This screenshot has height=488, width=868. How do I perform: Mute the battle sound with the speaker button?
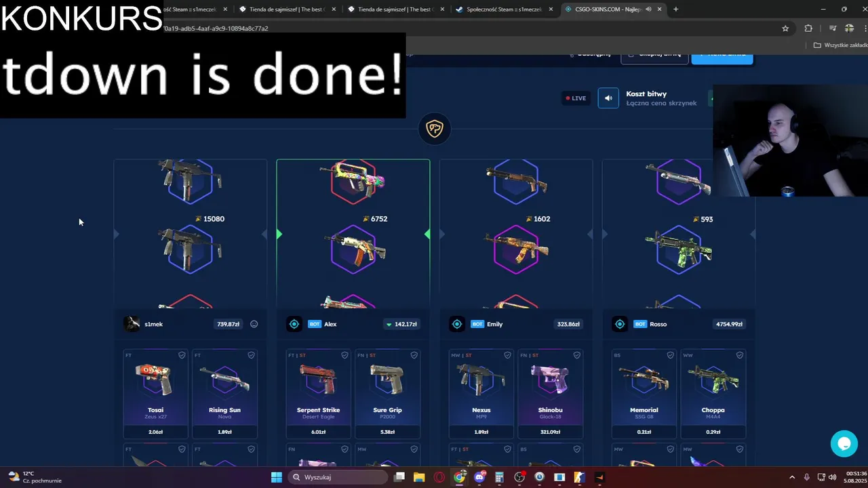[x=608, y=98]
